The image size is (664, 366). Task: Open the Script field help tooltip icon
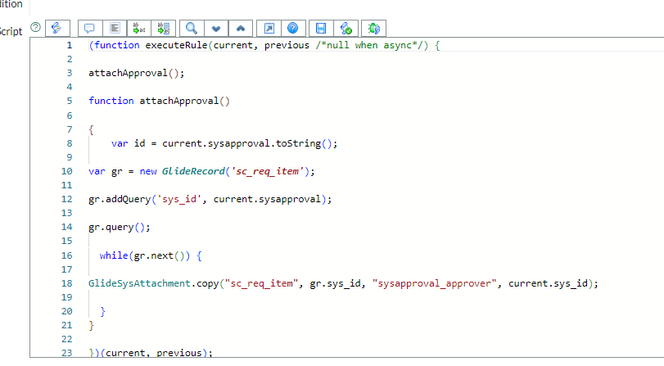pos(36,28)
